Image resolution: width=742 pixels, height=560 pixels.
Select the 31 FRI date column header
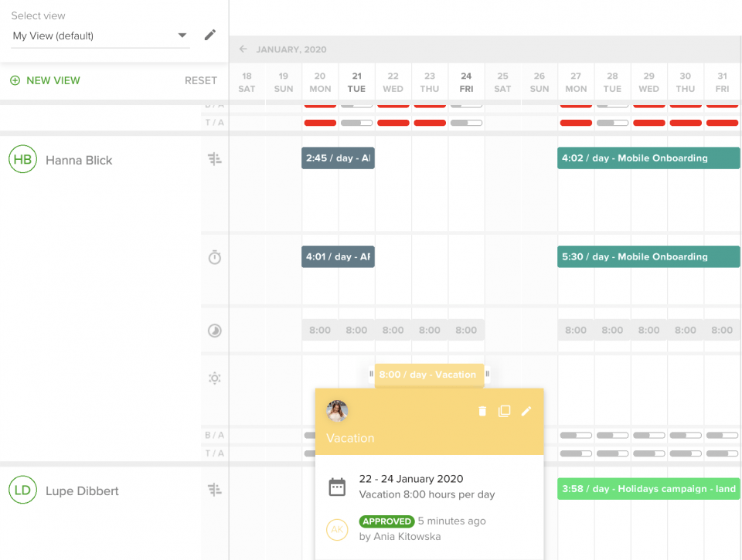pos(722,83)
